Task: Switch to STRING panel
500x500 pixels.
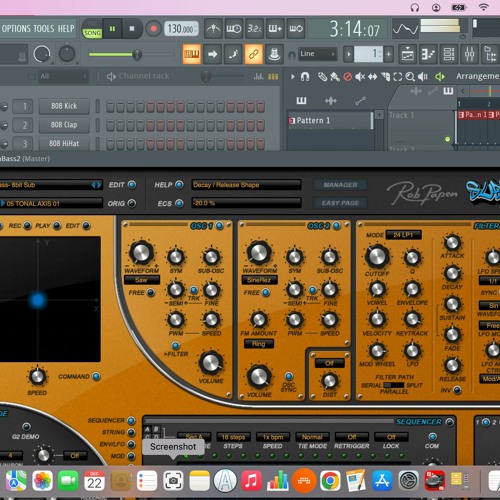Action: pos(131,433)
